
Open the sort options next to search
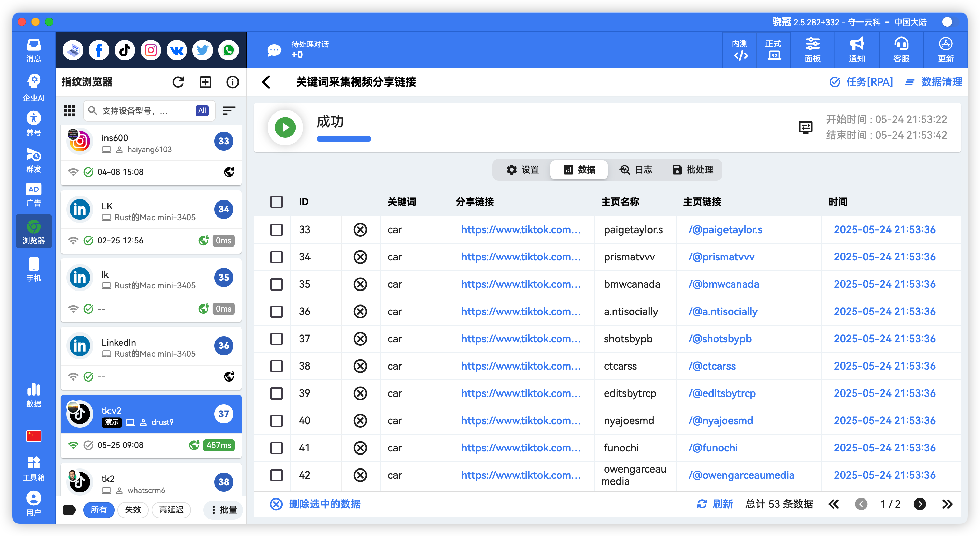coord(229,110)
